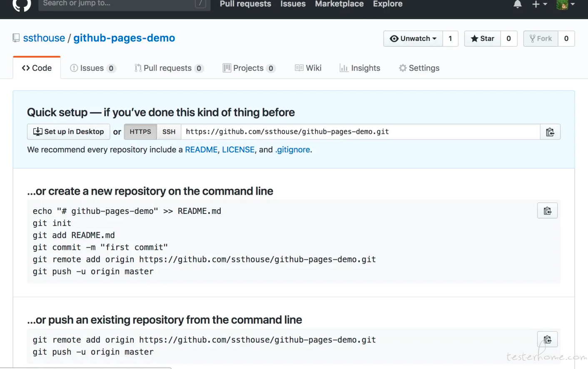Screen dimensions: 588x369
Task: Click the github-pages-demo repository link
Action: tap(124, 38)
